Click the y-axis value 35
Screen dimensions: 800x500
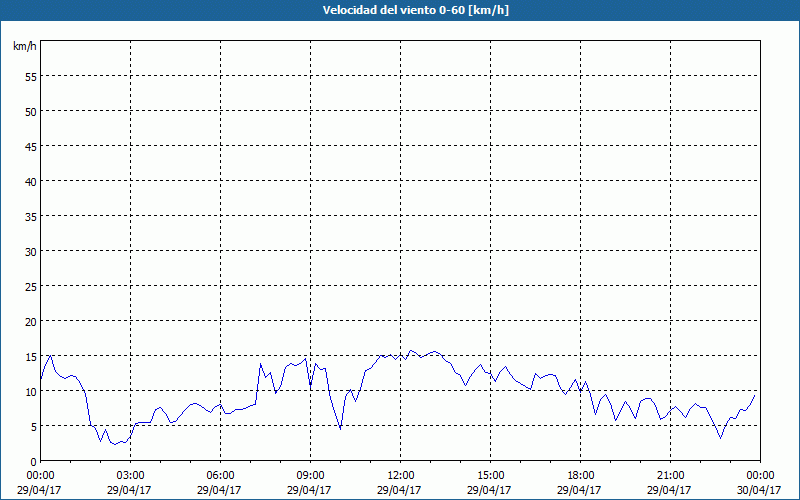click(x=31, y=216)
